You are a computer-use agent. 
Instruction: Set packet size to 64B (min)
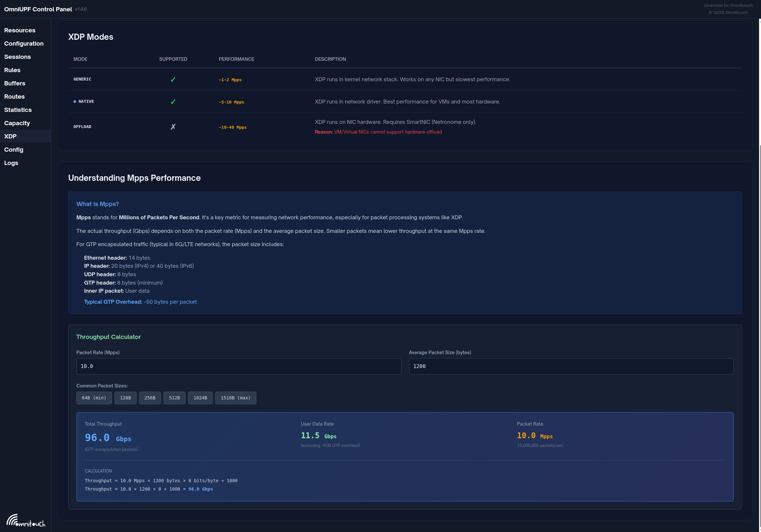(x=94, y=397)
